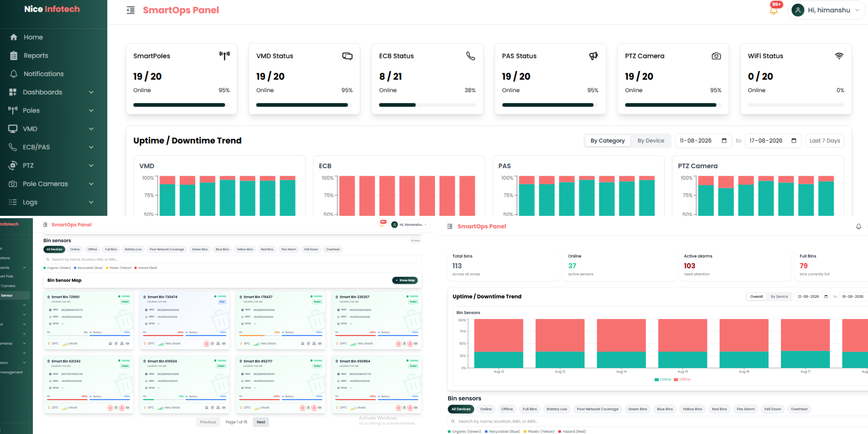This screenshot has width=868, height=434.
Task: Select the large Yellow Bins tab below trend chart
Action: (692, 409)
